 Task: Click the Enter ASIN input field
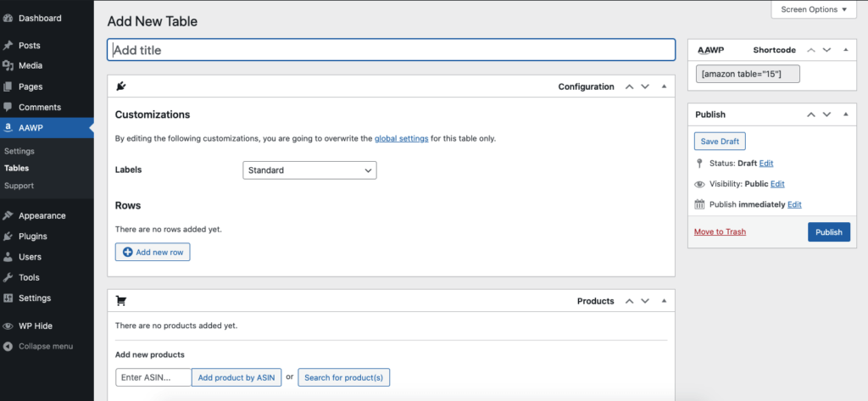point(153,378)
